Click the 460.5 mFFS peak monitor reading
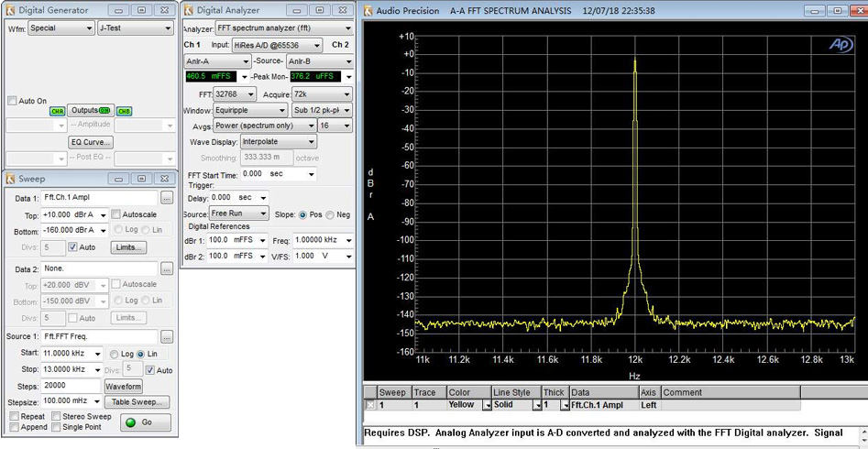 (x=211, y=77)
